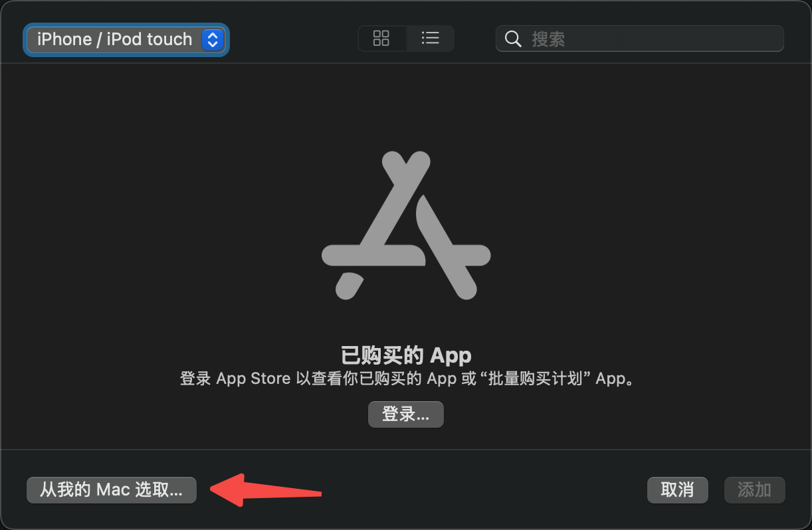Click the 取消 cancel button
The height and width of the screenshot is (530, 812).
tap(678, 490)
